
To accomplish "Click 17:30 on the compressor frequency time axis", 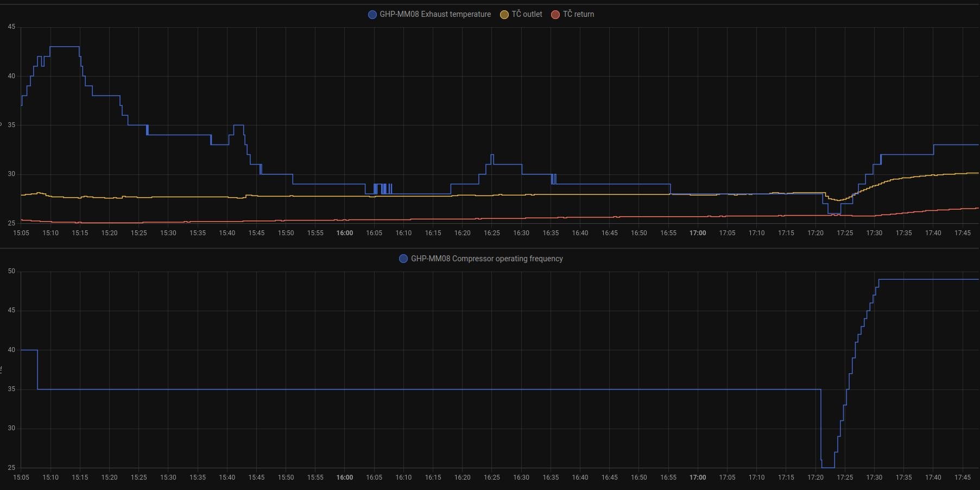I will 874,478.
